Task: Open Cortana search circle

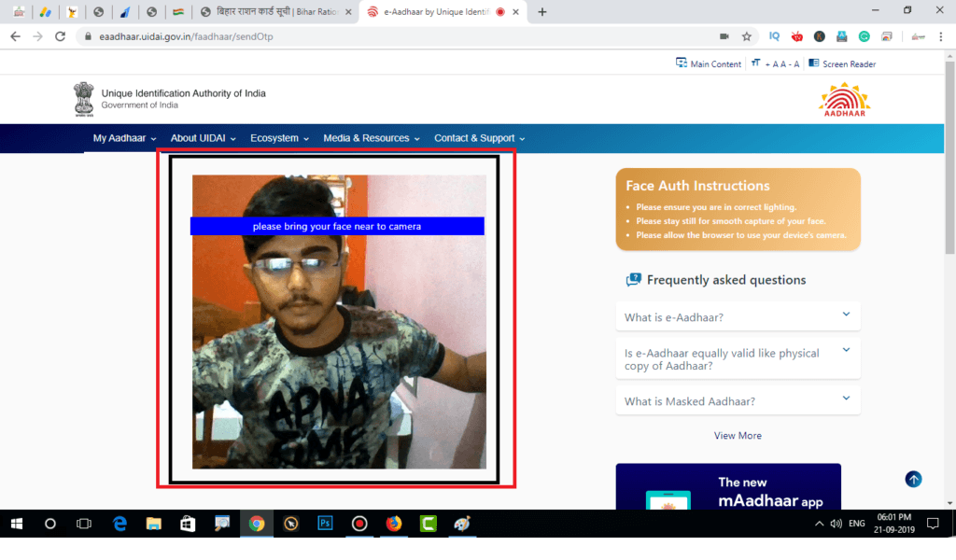Action: pyautogui.click(x=50, y=524)
